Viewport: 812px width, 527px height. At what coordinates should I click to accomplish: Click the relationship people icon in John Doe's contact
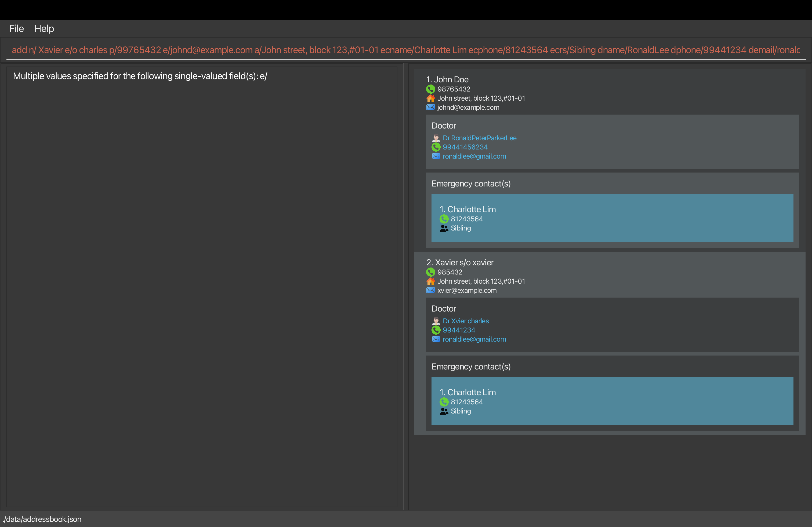[x=444, y=228]
